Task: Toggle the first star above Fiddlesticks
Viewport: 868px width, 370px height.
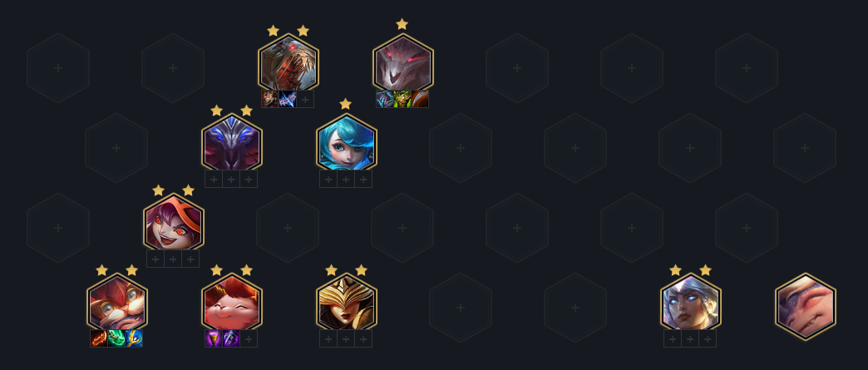Action: pos(273,31)
